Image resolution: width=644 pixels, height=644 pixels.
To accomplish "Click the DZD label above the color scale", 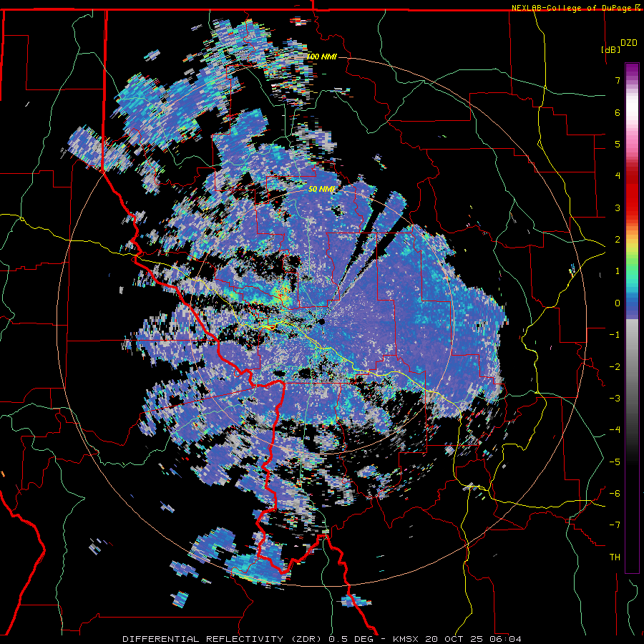I will 629,43.
